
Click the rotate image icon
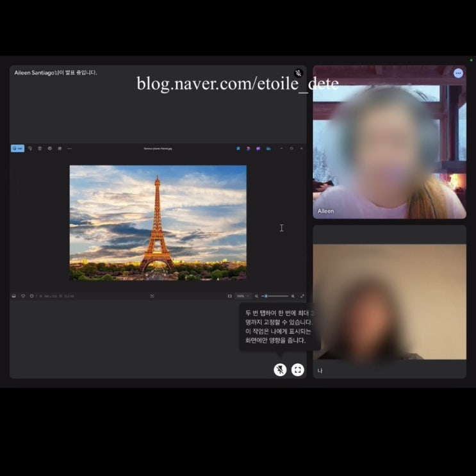tap(29, 149)
